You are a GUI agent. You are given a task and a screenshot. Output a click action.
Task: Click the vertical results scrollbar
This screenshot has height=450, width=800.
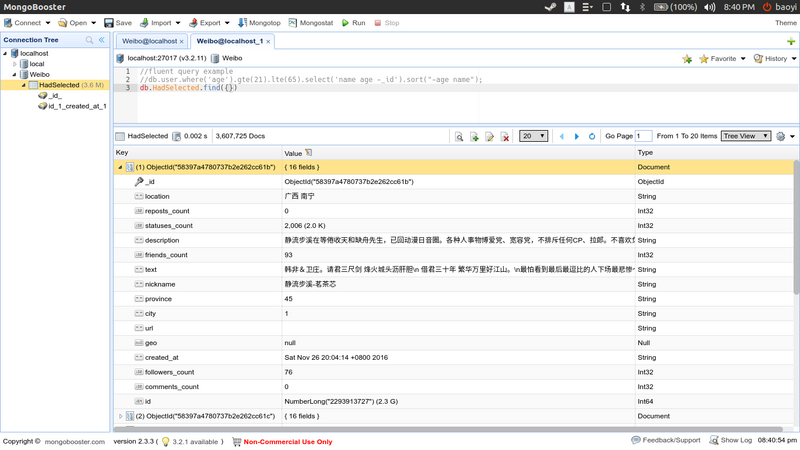coord(796,227)
